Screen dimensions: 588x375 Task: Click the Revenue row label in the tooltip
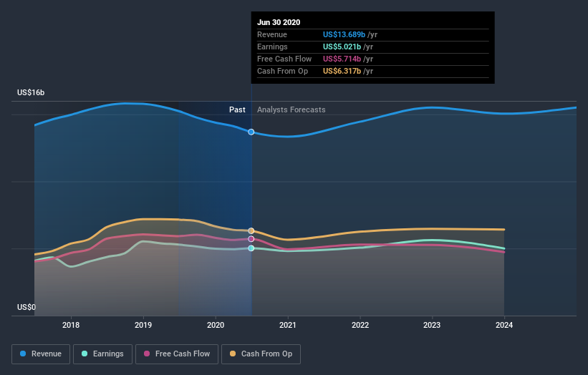[272, 34]
